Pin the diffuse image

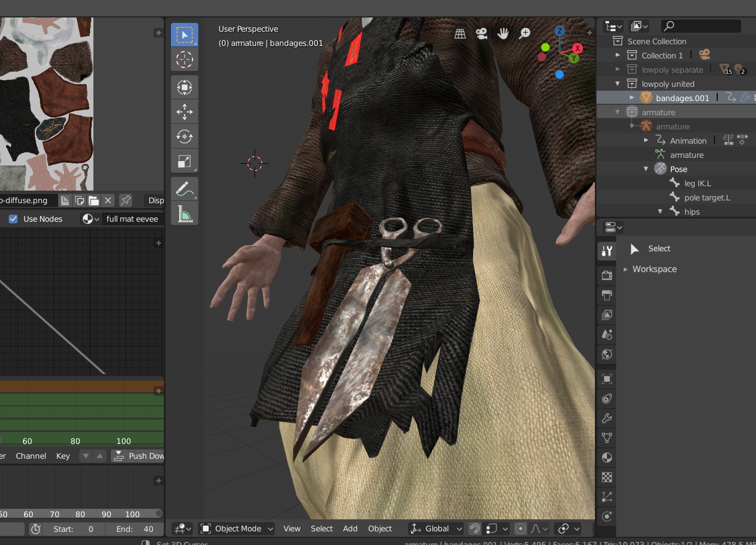tap(126, 200)
